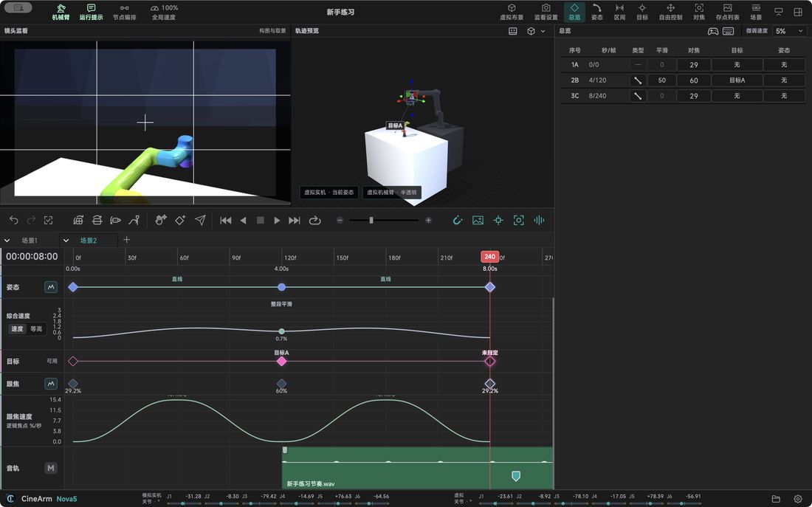
Task: Toggle the curve button on 跟焦 track
Action: click(x=51, y=384)
